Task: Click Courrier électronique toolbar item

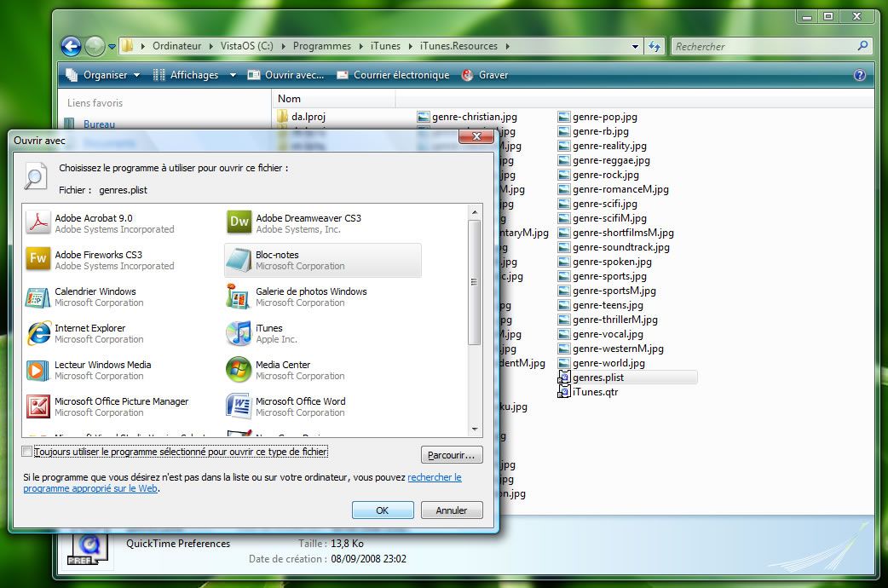Action: click(x=393, y=75)
